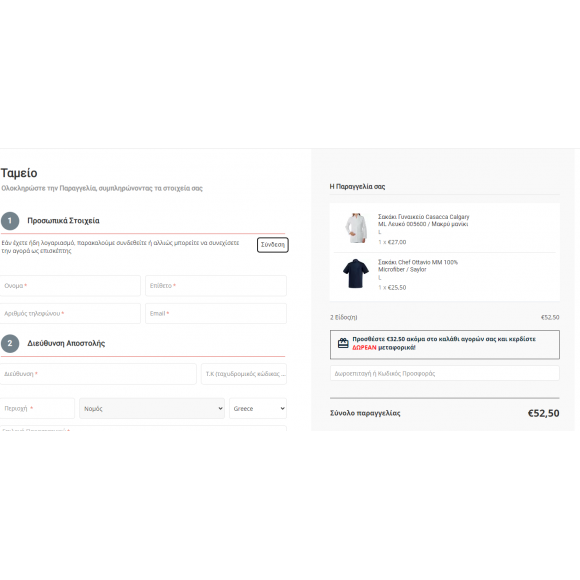
Task: Expand the Νομός prefecture dropdown
Action: pyautogui.click(x=152, y=408)
